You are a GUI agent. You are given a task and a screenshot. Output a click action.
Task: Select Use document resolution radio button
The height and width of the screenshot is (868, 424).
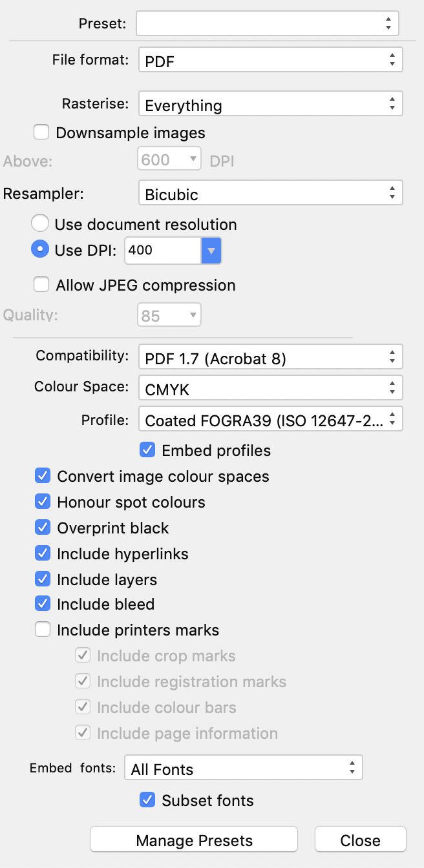pos(40,223)
